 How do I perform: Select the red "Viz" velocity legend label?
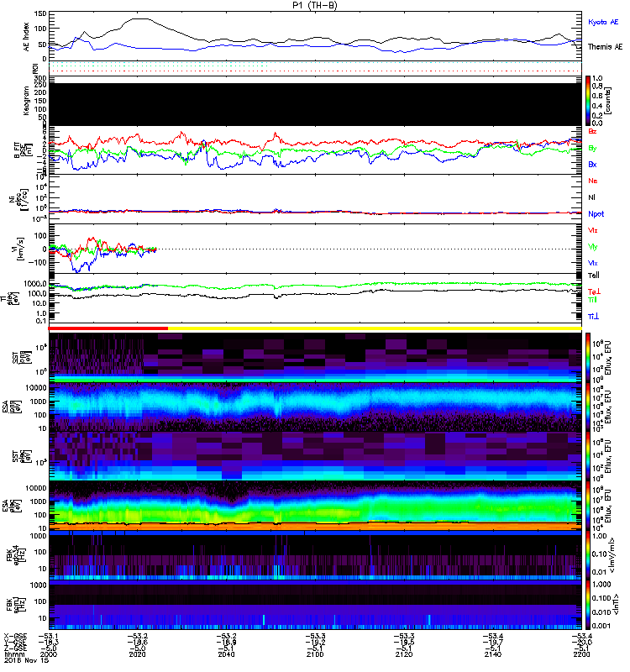point(593,230)
